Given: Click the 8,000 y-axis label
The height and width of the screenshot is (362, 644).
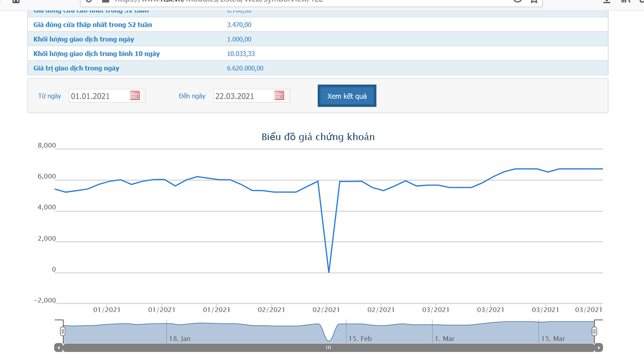Looking at the screenshot, I should [47, 145].
